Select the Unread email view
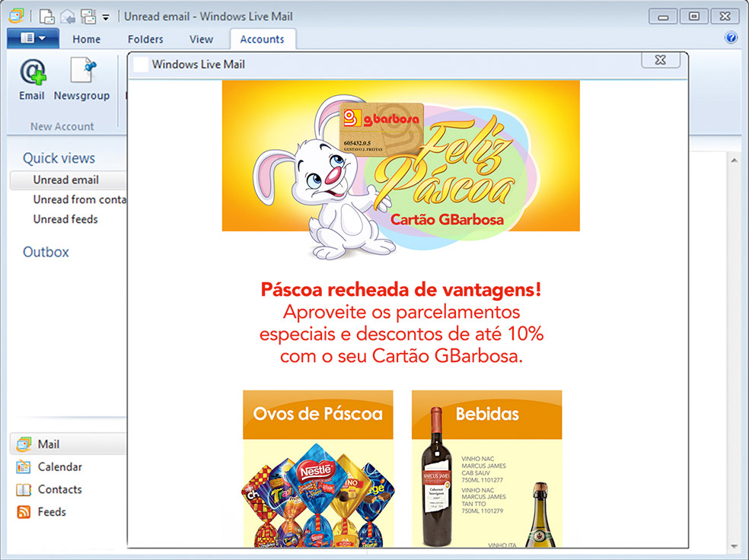Screen dimensions: 749x560 (68, 180)
